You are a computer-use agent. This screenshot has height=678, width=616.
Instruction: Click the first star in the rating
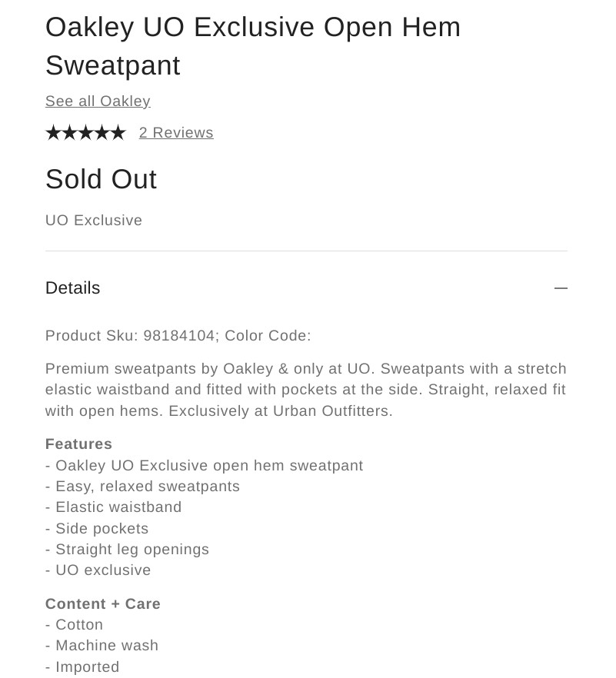[53, 133]
